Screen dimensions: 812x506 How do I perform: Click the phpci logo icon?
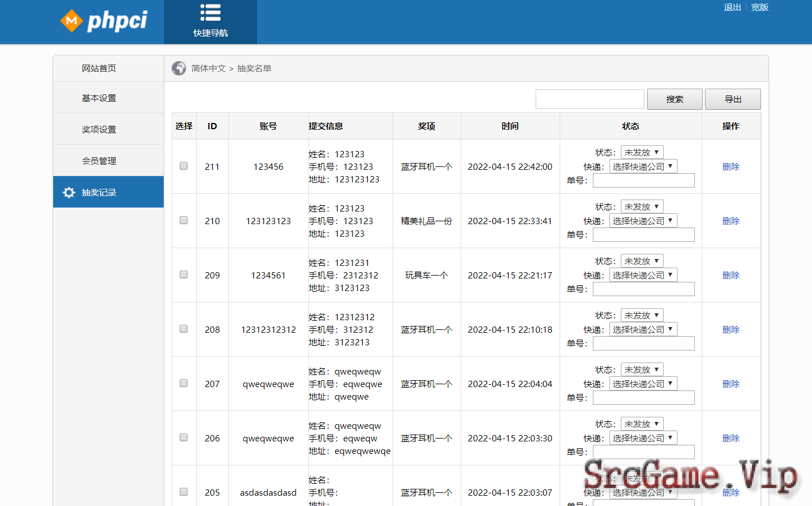(x=72, y=21)
